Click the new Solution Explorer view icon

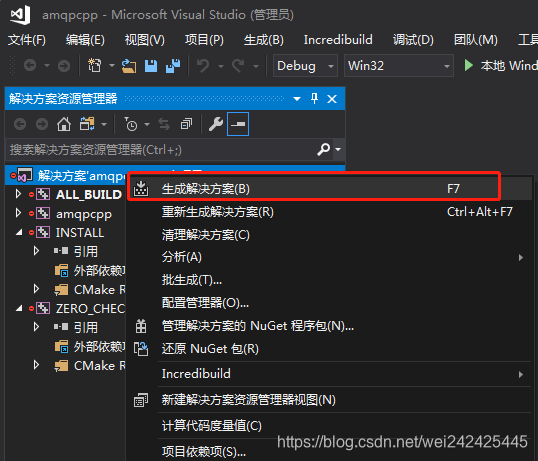click(x=141, y=400)
